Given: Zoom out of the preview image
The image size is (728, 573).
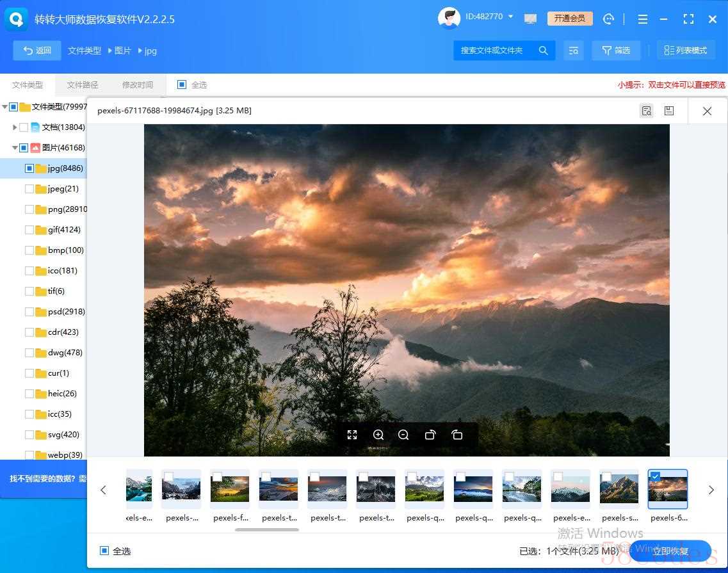Looking at the screenshot, I should [x=403, y=435].
